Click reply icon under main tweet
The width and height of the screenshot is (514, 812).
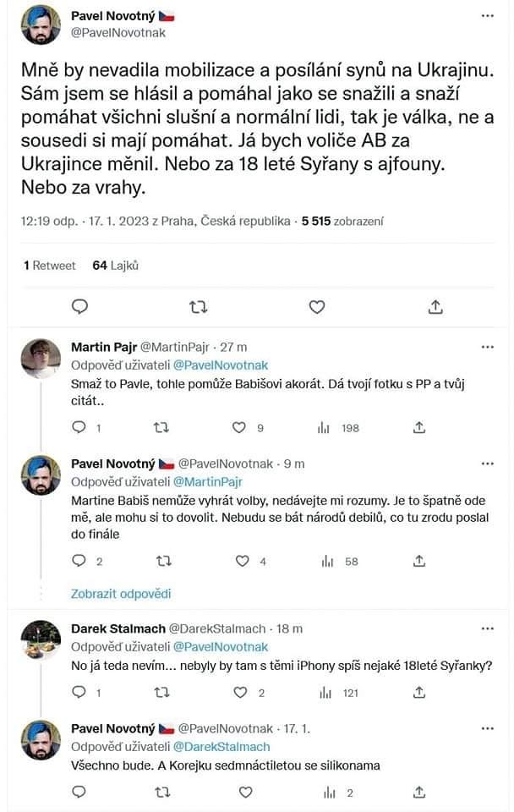(x=79, y=307)
